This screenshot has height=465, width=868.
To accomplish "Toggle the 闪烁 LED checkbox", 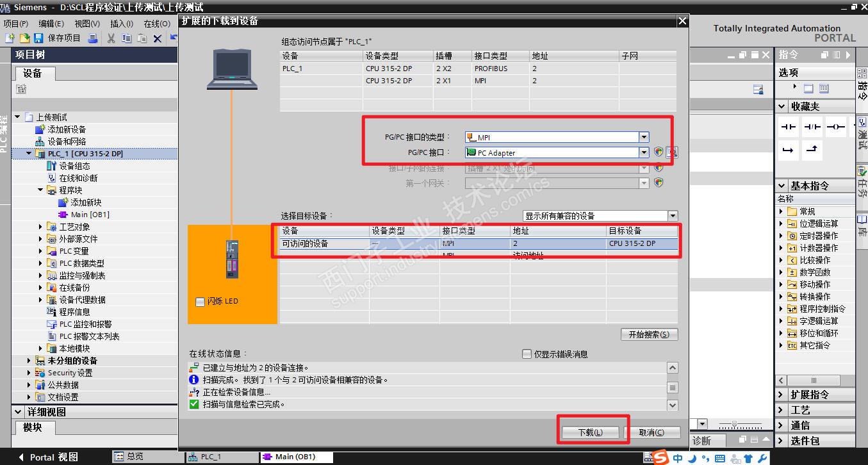I will pos(201,302).
